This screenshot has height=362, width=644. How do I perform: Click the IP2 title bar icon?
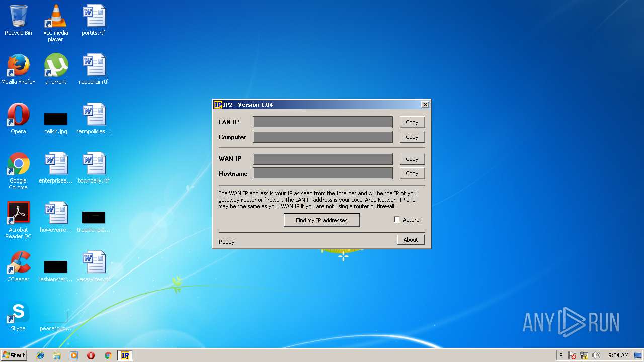click(x=218, y=105)
